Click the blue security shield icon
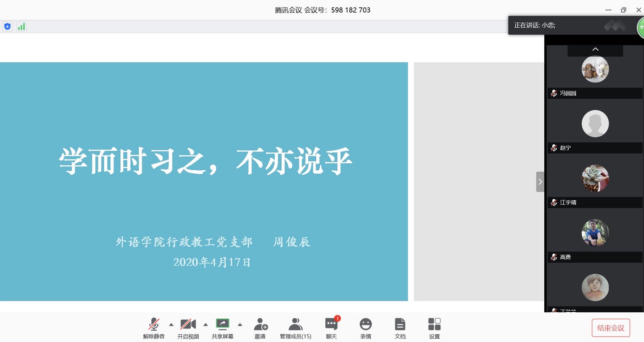 pos(7,27)
